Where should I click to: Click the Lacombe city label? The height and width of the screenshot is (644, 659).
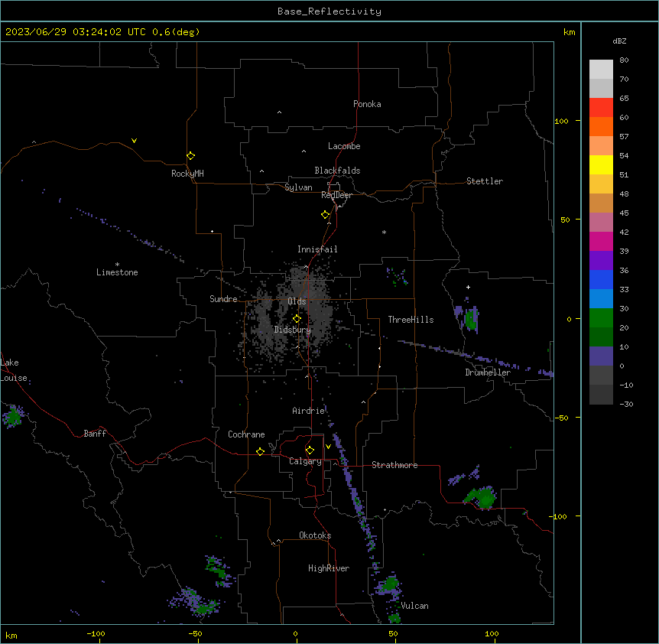pos(344,146)
